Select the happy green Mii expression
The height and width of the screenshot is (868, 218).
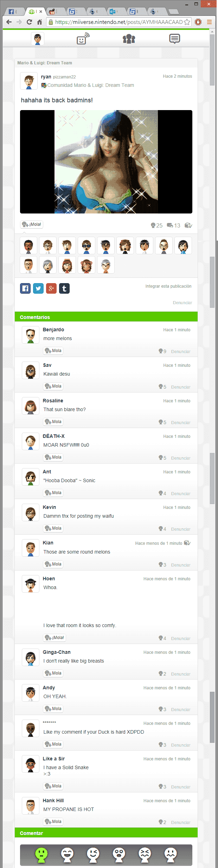[x=41, y=855]
